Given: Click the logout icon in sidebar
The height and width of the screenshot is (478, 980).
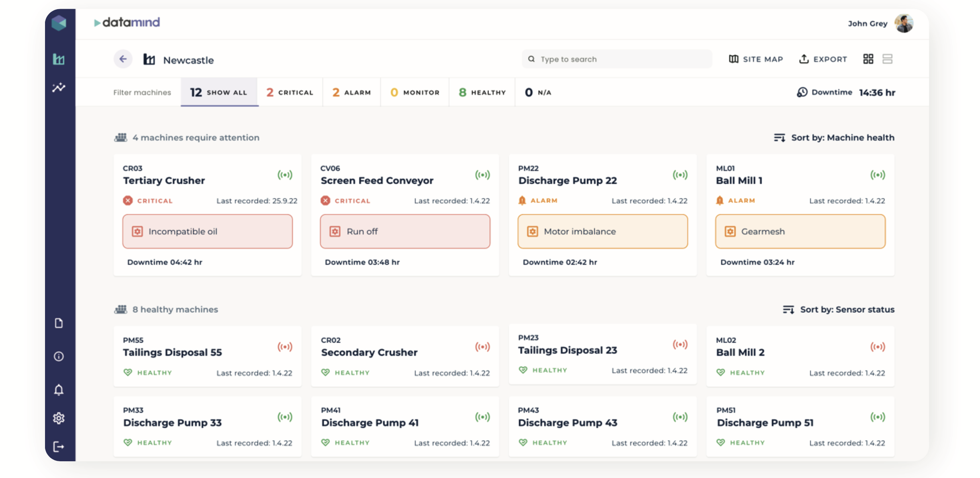Looking at the screenshot, I should 59,447.
